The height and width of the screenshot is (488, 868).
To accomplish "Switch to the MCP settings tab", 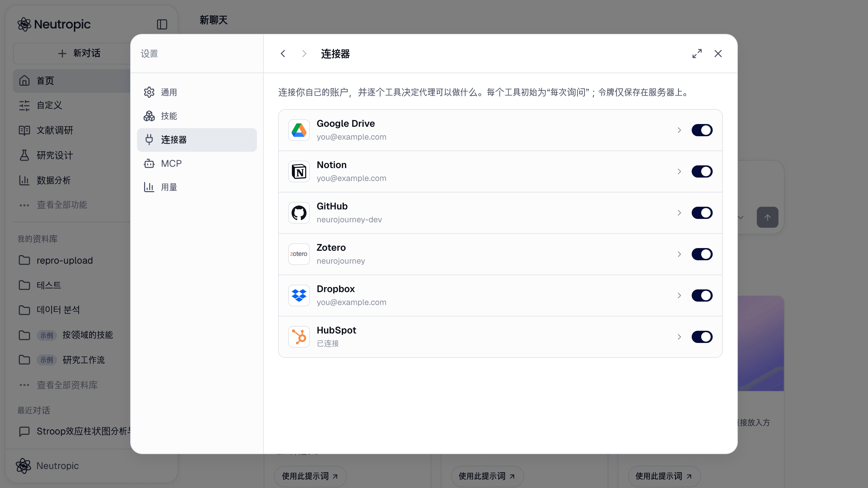I will pos(197,163).
